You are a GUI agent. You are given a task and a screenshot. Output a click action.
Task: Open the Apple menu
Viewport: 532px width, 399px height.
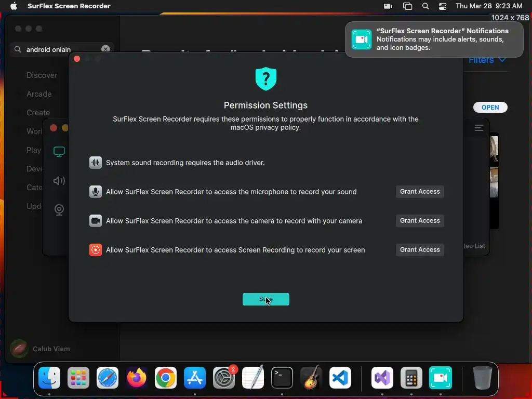pyautogui.click(x=14, y=6)
